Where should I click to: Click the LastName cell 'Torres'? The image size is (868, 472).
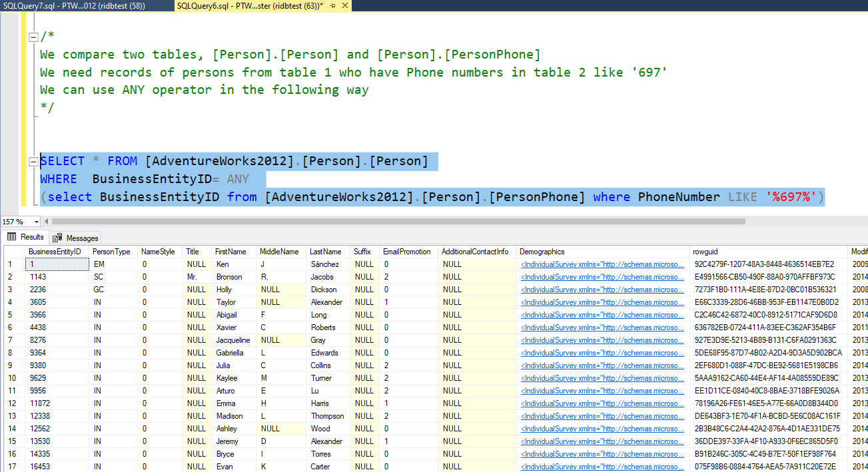pos(328,454)
